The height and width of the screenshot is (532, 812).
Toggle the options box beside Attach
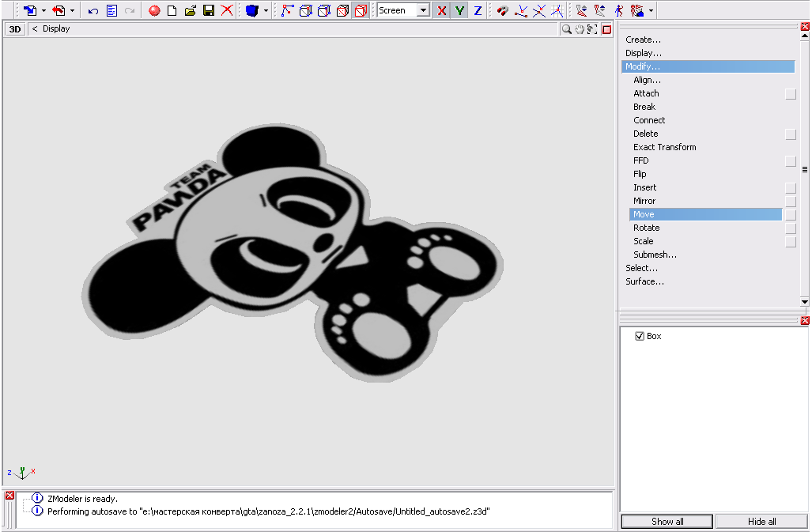click(790, 93)
